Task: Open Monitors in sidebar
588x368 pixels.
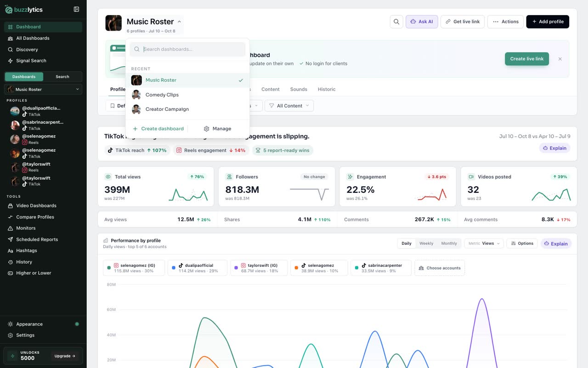Action: (x=43, y=228)
